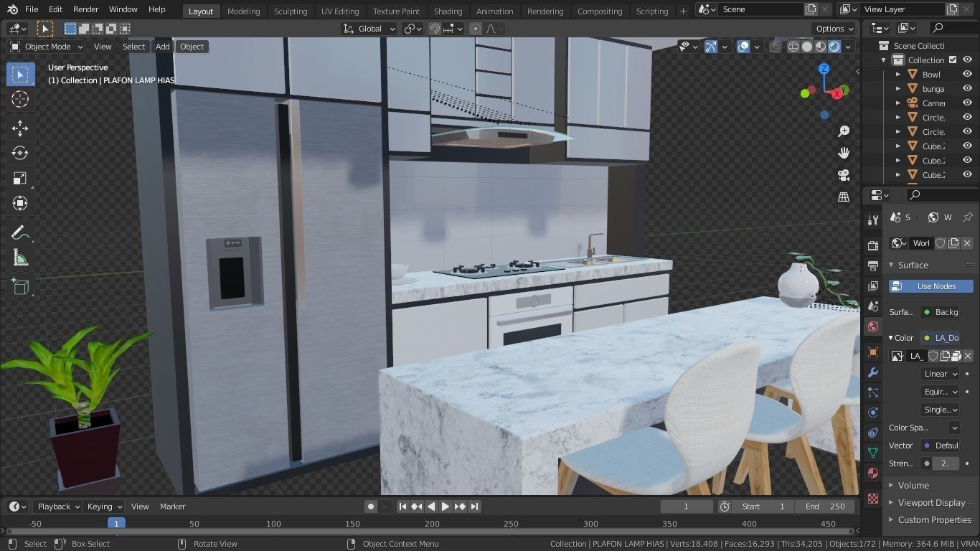
Task: Activate the Scale tool
Action: (x=20, y=179)
